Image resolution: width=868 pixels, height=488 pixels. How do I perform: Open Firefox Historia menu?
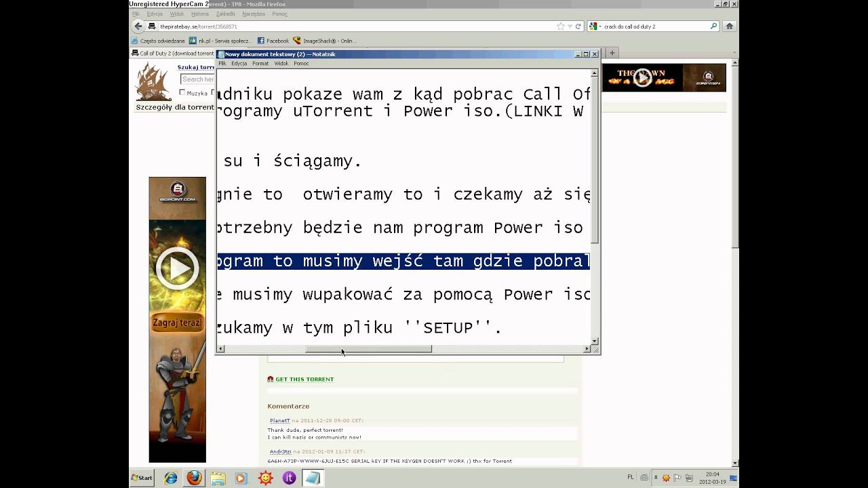[x=200, y=14]
